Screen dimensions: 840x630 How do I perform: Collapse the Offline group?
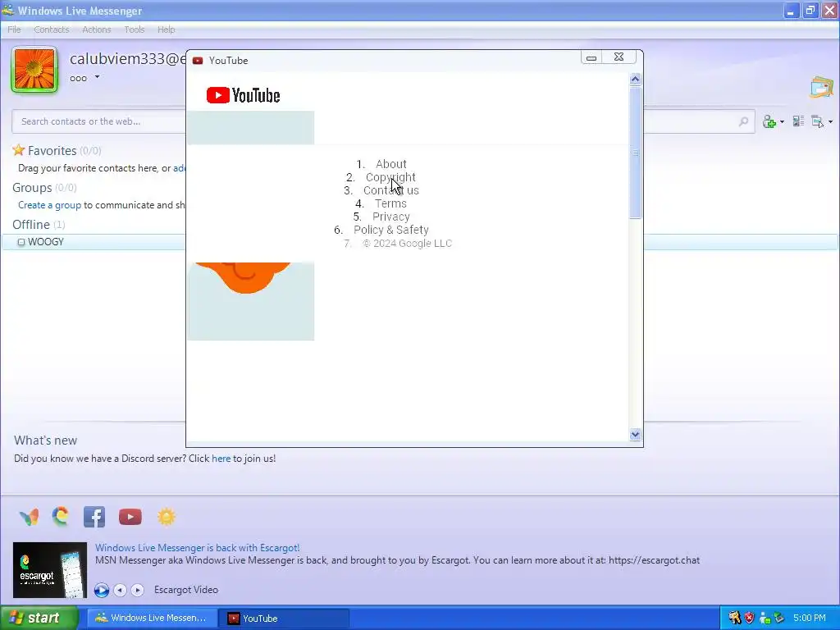pyautogui.click(x=31, y=225)
